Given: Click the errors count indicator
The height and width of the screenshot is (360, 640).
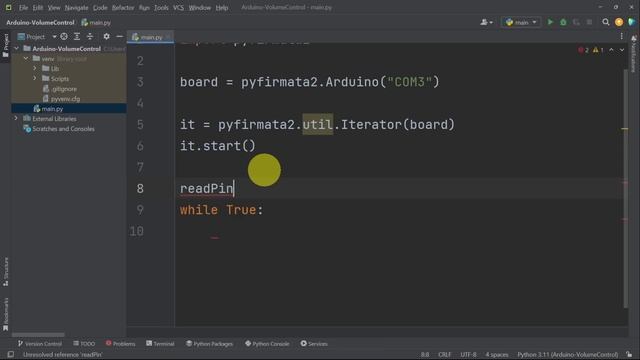Looking at the screenshot, I should (x=583, y=50).
